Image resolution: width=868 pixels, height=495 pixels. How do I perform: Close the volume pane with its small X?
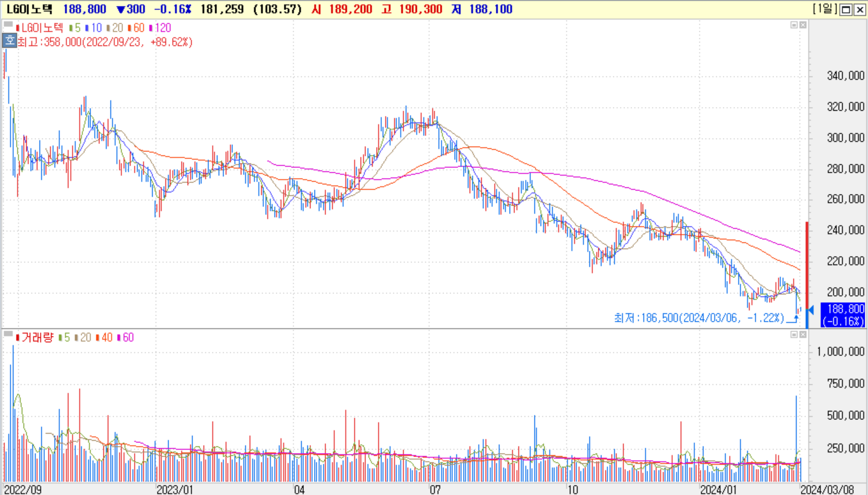click(803, 335)
